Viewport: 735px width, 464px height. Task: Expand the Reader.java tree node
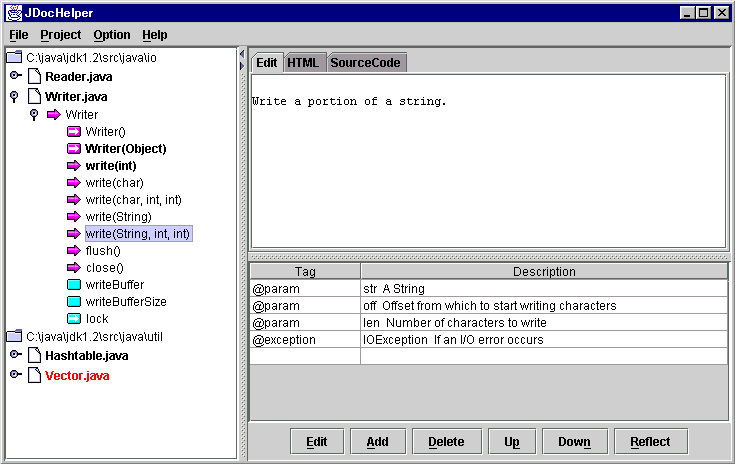(x=15, y=77)
